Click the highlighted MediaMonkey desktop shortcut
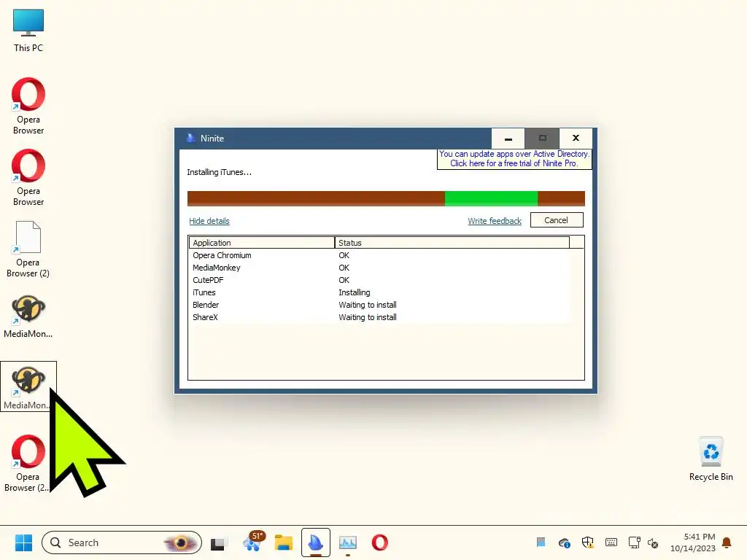The height and width of the screenshot is (560, 747). click(28, 386)
